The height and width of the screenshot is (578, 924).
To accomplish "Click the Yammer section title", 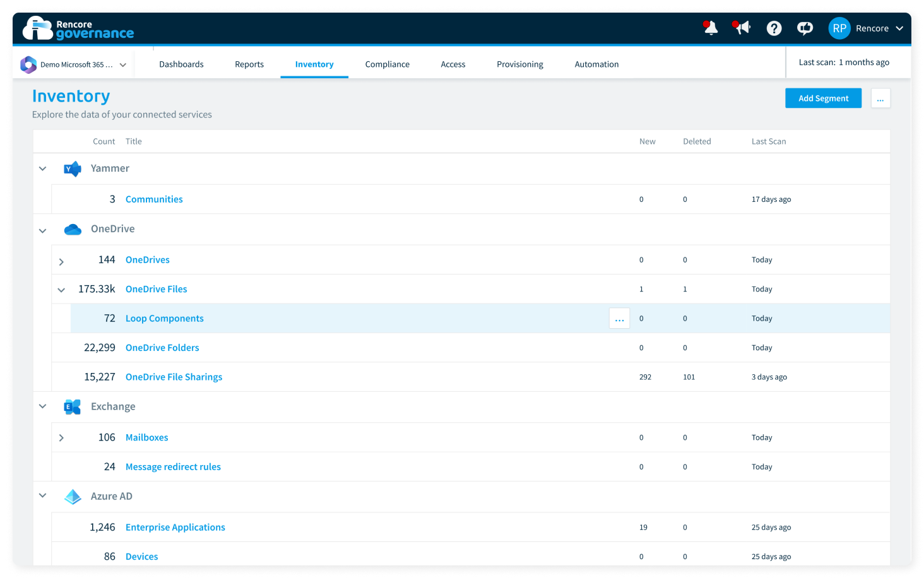I will pos(110,168).
